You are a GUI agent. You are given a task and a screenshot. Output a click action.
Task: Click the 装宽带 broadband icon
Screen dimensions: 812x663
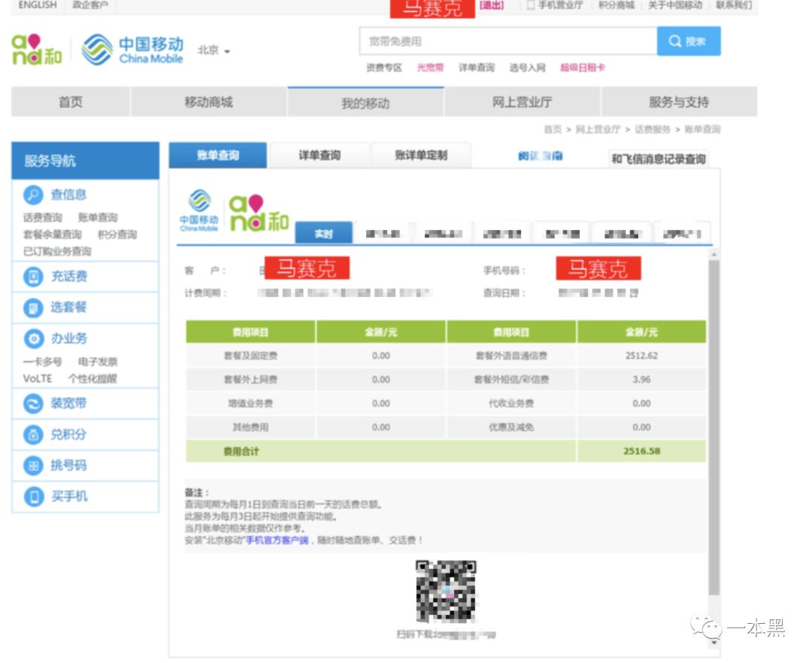click(33, 403)
